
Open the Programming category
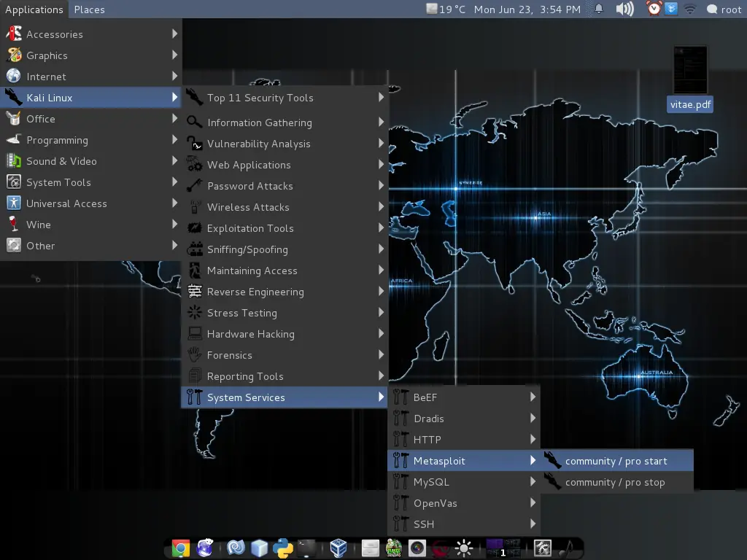pos(91,140)
